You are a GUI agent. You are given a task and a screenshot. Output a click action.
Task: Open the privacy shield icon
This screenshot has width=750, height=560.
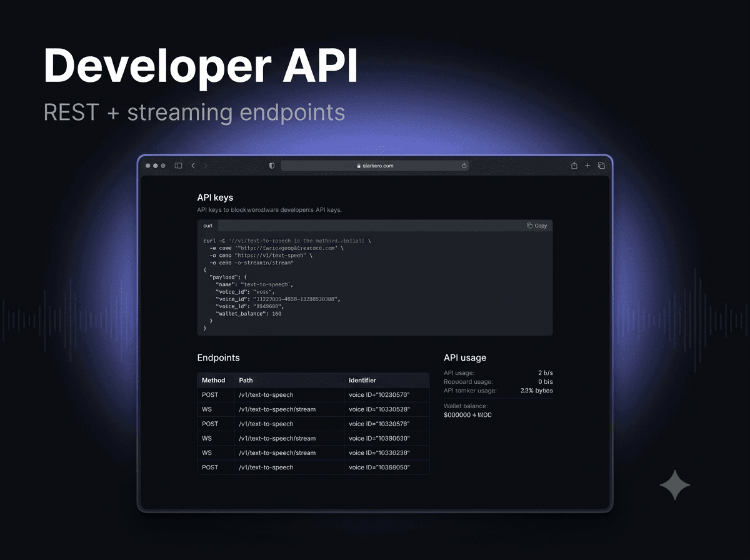(272, 166)
